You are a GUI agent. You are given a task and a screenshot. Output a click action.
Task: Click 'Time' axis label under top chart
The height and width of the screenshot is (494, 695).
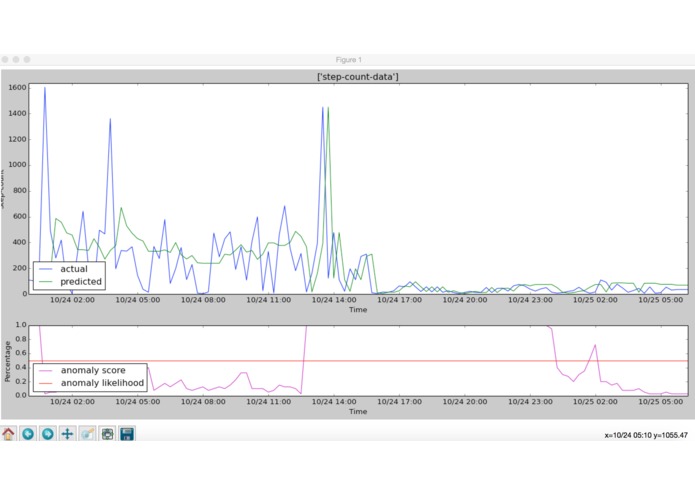click(358, 310)
